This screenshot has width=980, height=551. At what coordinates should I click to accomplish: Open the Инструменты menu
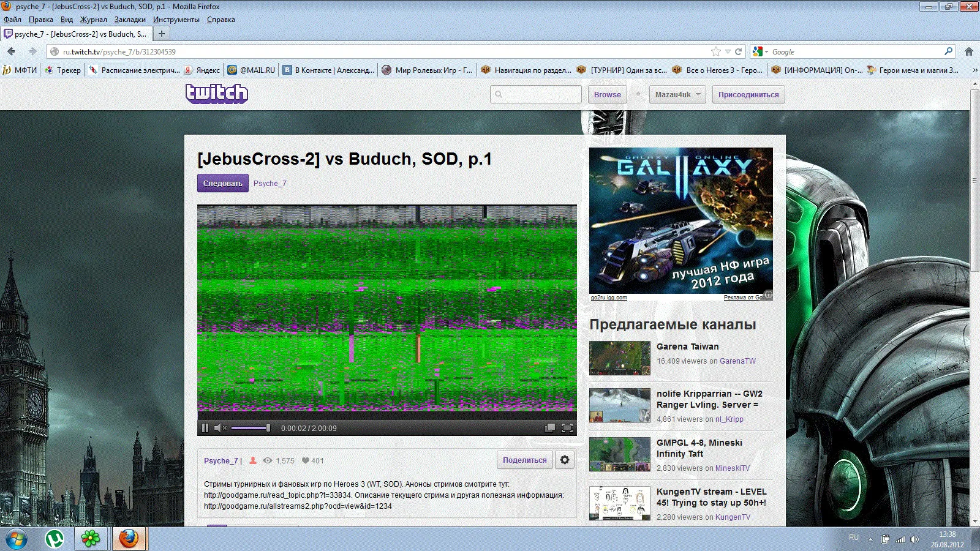click(176, 20)
